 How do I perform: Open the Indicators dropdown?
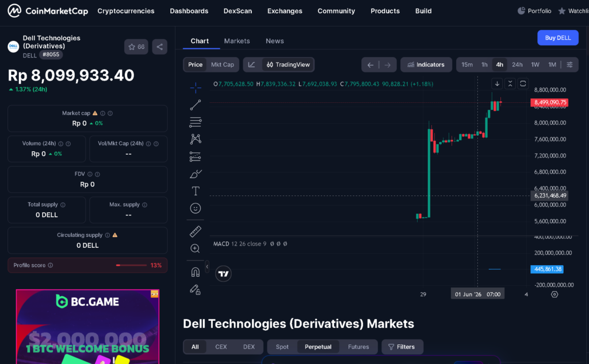(x=426, y=64)
